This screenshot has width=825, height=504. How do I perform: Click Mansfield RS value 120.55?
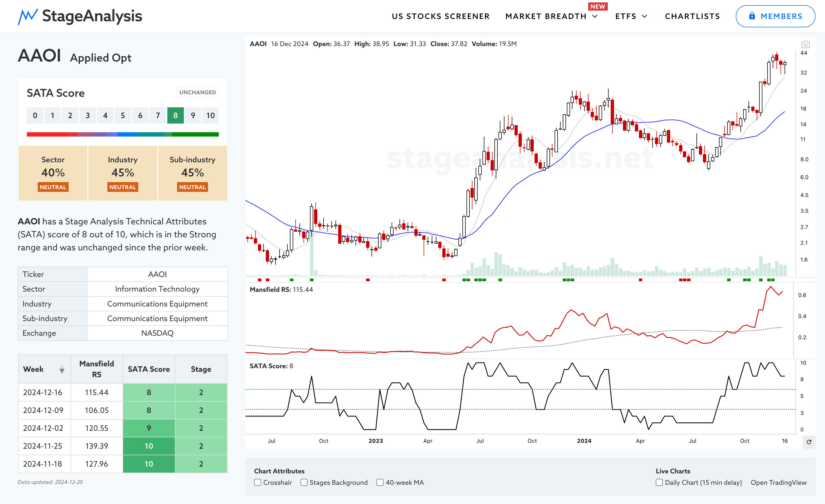[x=97, y=428]
